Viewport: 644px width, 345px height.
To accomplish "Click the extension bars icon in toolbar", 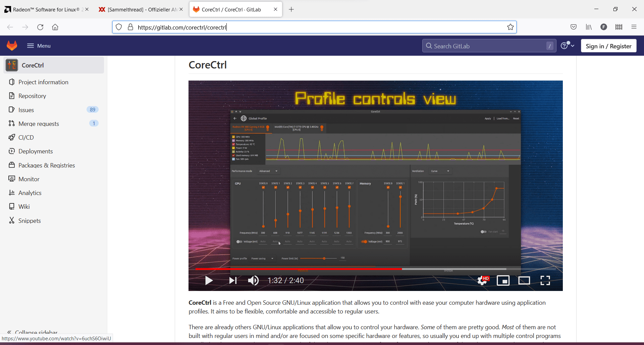I will (x=619, y=27).
